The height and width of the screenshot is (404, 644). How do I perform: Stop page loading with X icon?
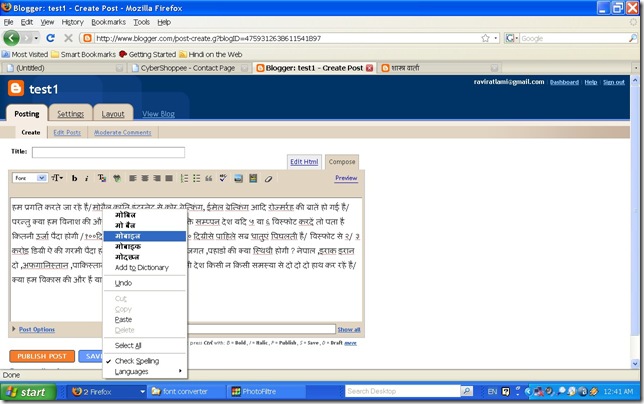68,38
